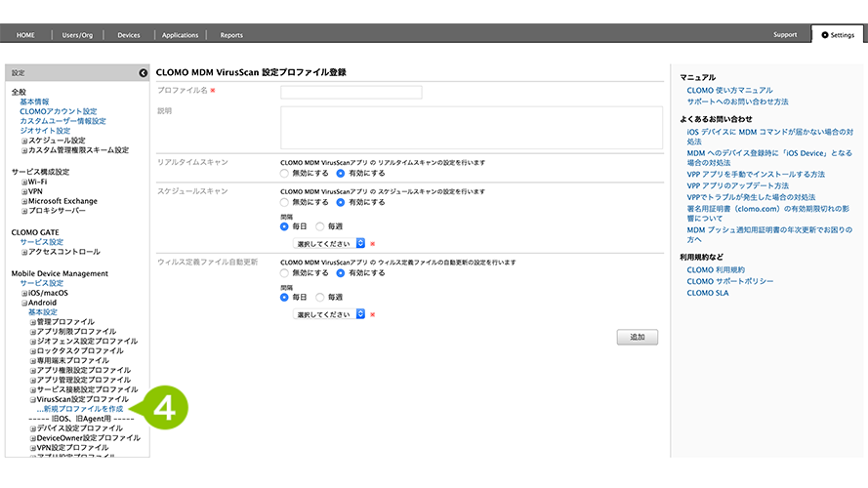Choose 毎週 interval for ウィルス定義ファイル自動更新
This screenshot has width=868, height=488.
tap(320, 297)
